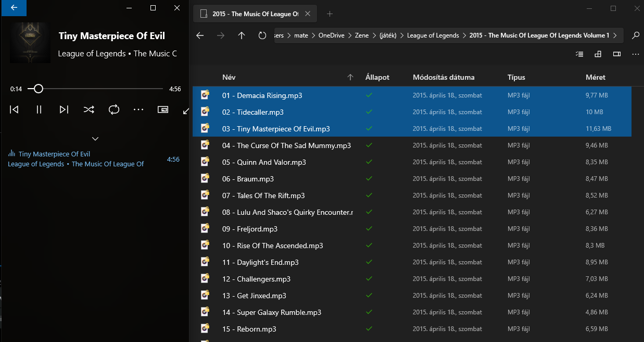Viewport: 644px width, 342px height.
Task: Toggle repeat mode
Action: 114,109
